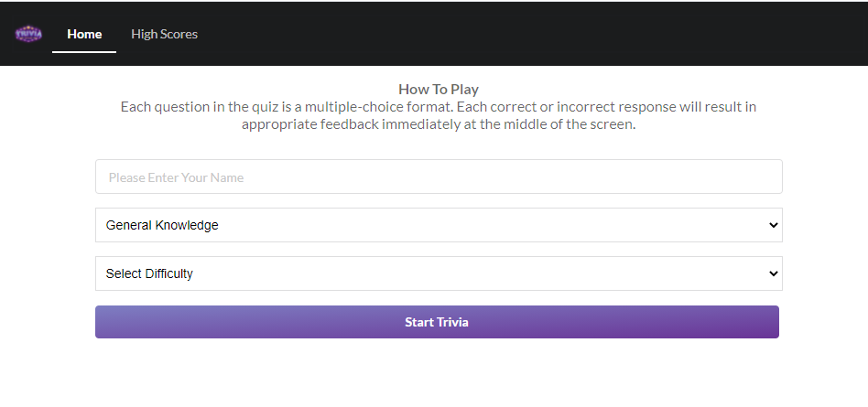Focus the Please Enter Your Name field
Viewport: 868px width, 407px height.
click(x=439, y=177)
